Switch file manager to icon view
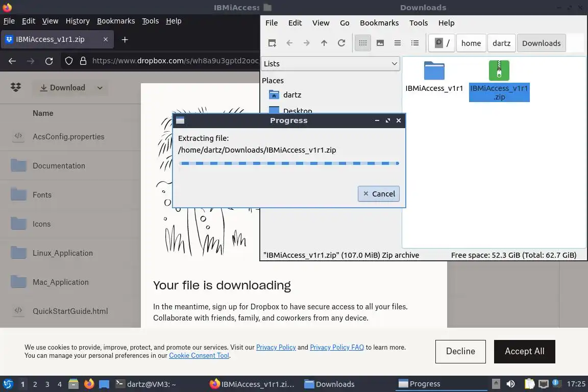The width and height of the screenshot is (588, 392). tap(362, 43)
